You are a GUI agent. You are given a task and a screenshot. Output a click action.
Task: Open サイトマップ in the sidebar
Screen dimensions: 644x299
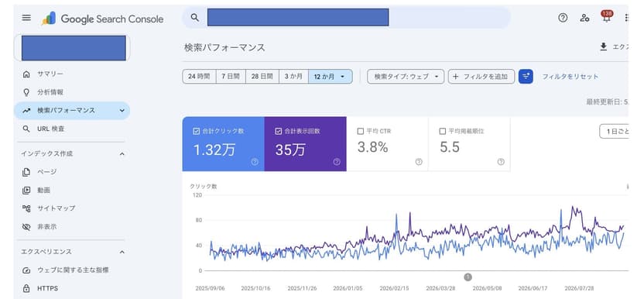72,208
